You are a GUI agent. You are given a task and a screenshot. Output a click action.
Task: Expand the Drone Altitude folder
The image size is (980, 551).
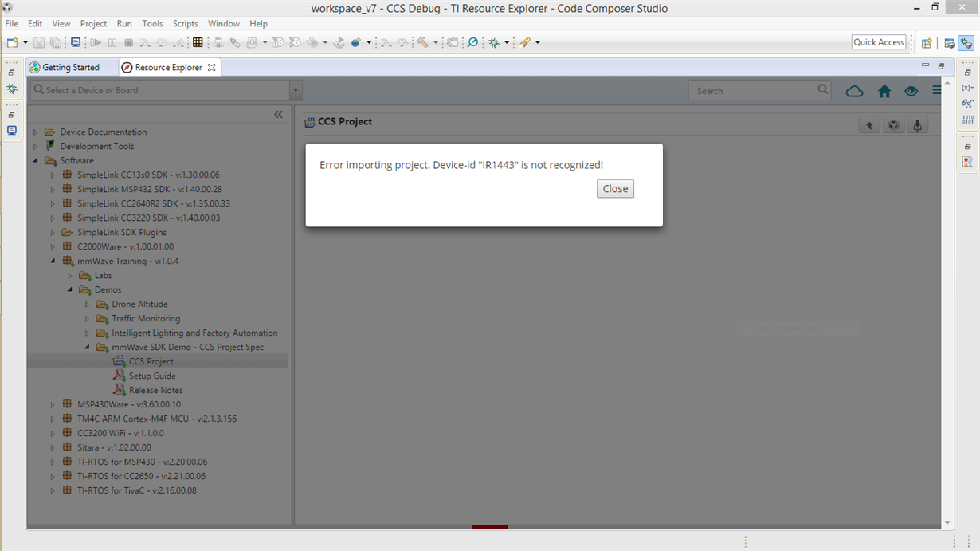tap(88, 305)
